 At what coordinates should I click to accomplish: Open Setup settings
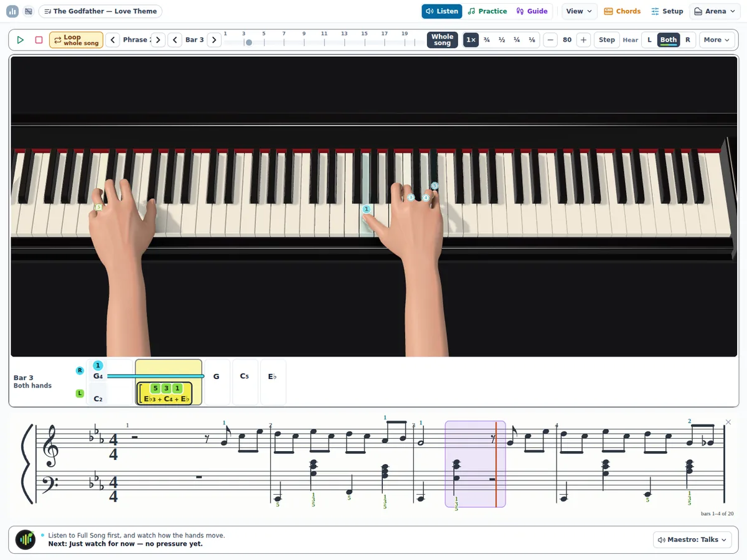pyautogui.click(x=667, y=11)
